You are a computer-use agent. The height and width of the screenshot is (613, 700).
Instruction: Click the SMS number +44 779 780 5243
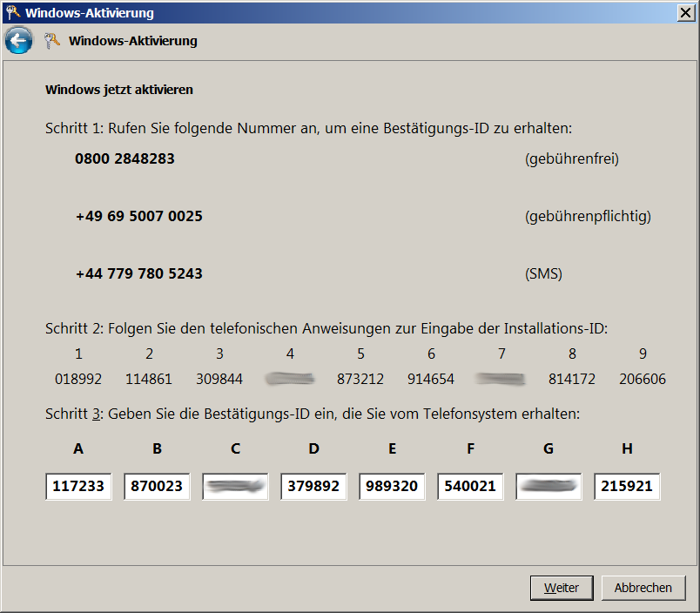tap(138, 273)
